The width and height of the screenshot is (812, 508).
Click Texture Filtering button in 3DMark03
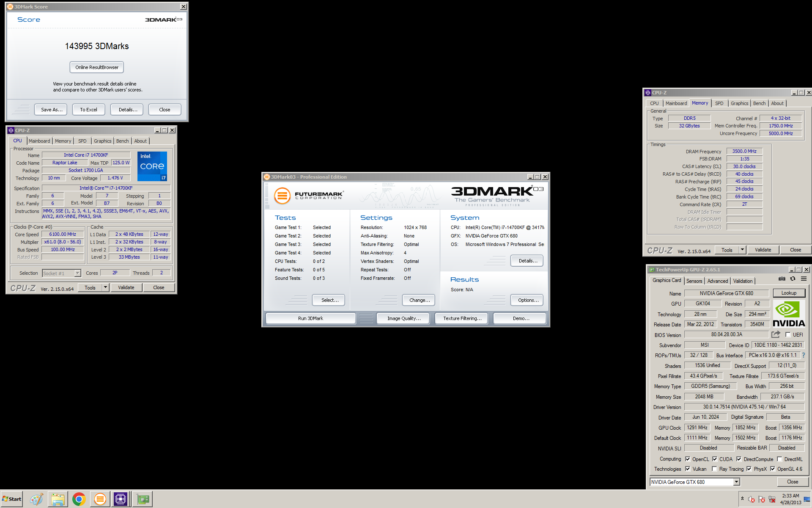click(x=462, y=318)
